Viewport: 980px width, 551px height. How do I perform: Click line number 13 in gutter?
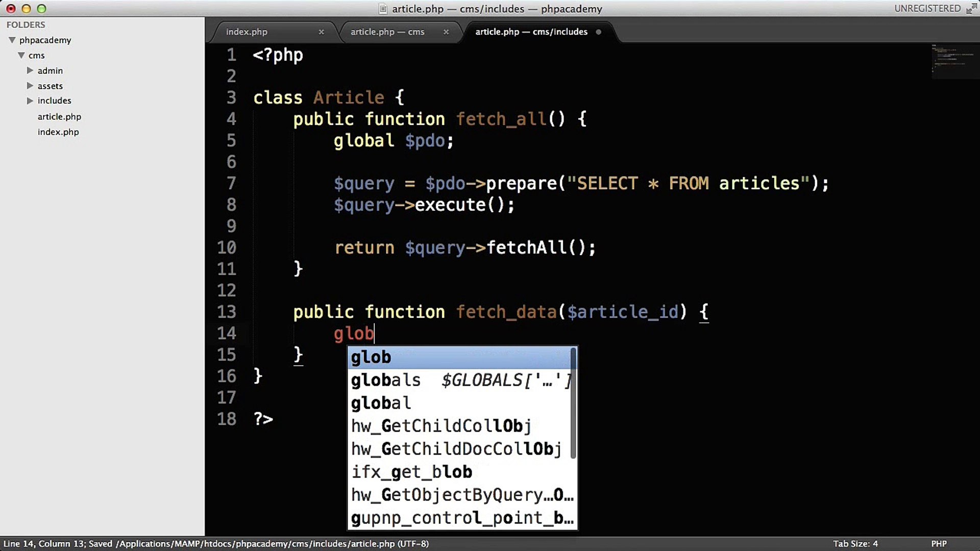[x=227, y=312]
